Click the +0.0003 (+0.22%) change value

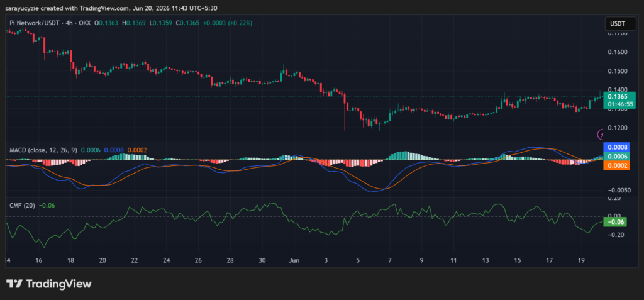(x=228, y=23)
